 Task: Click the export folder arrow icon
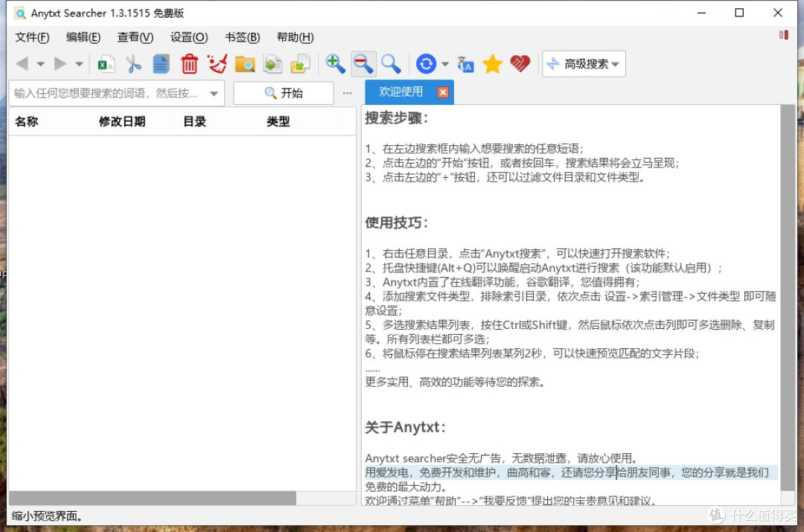click(301, 64)
